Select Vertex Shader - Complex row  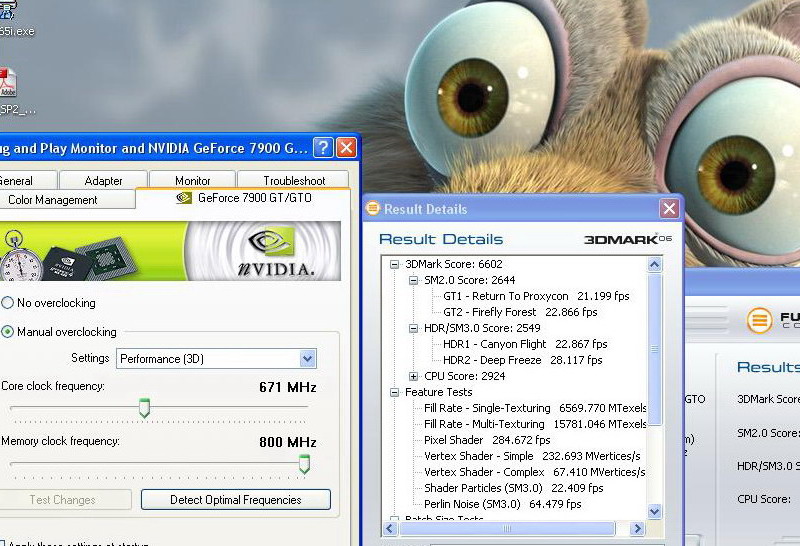[535, 472]
